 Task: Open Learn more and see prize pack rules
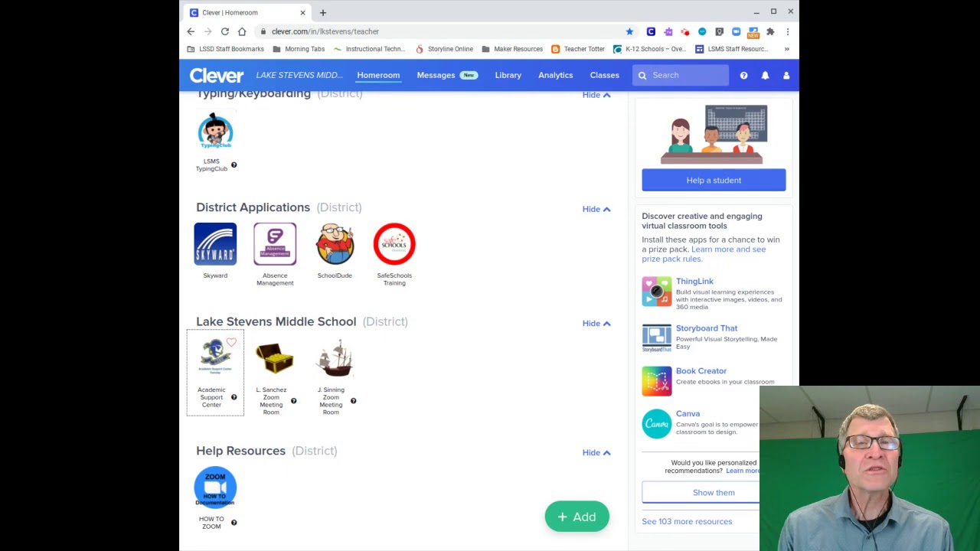click(x=704, y=254)
